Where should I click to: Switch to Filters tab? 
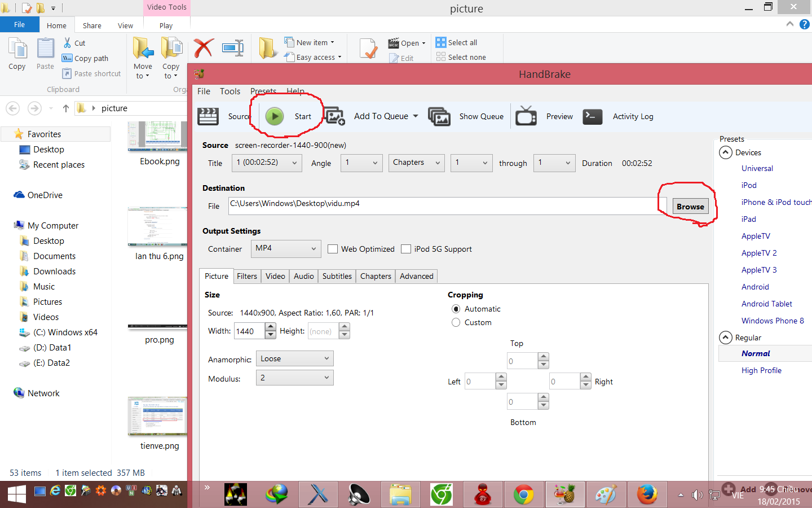coord(247,276)
